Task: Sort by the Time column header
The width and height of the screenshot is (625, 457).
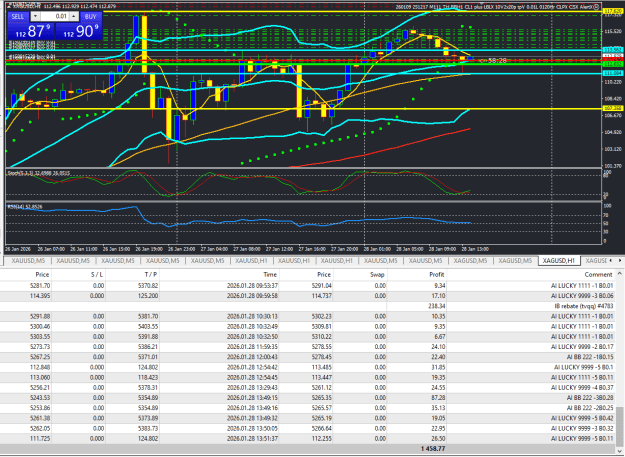Action: tap(270, 275)
